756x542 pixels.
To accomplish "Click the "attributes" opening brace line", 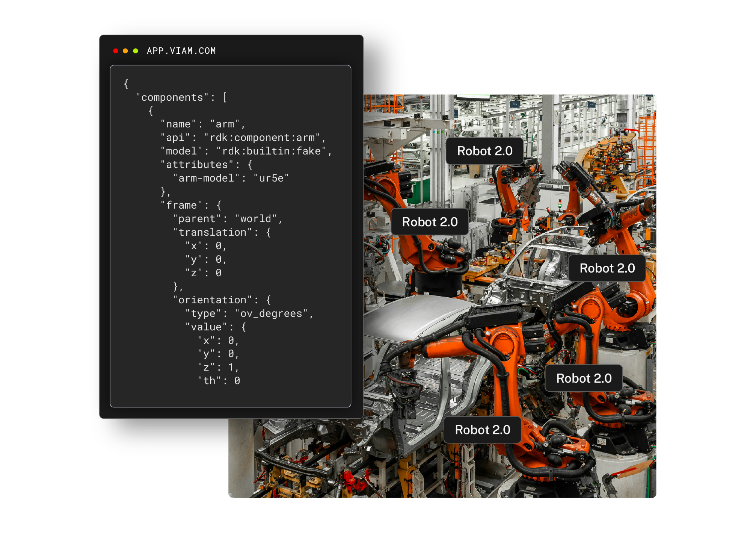I will 206,165.
